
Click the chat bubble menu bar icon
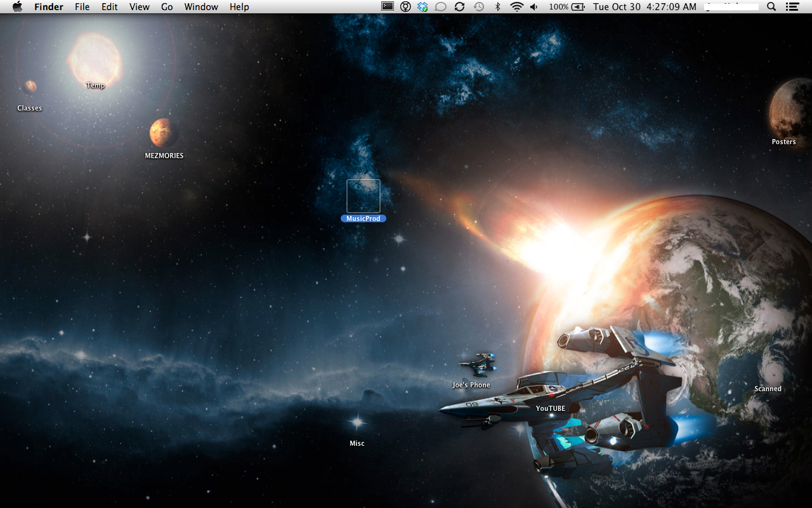(x=441, y=6)
